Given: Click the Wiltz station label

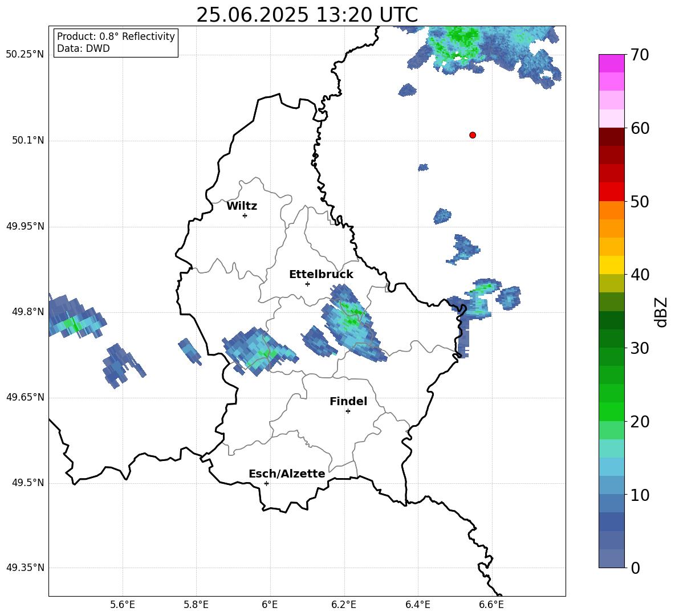Looking at the screenshot, I should (x=242, y=206).
